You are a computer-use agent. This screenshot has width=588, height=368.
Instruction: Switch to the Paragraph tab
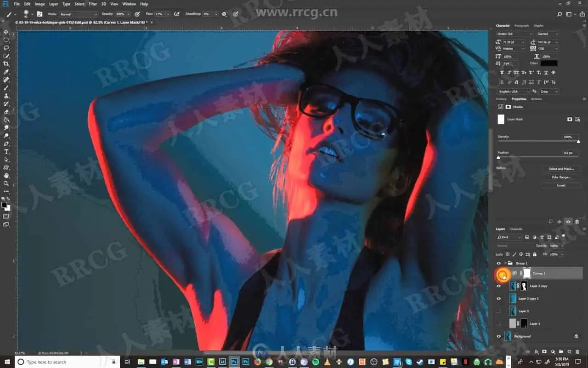(521, 26)
